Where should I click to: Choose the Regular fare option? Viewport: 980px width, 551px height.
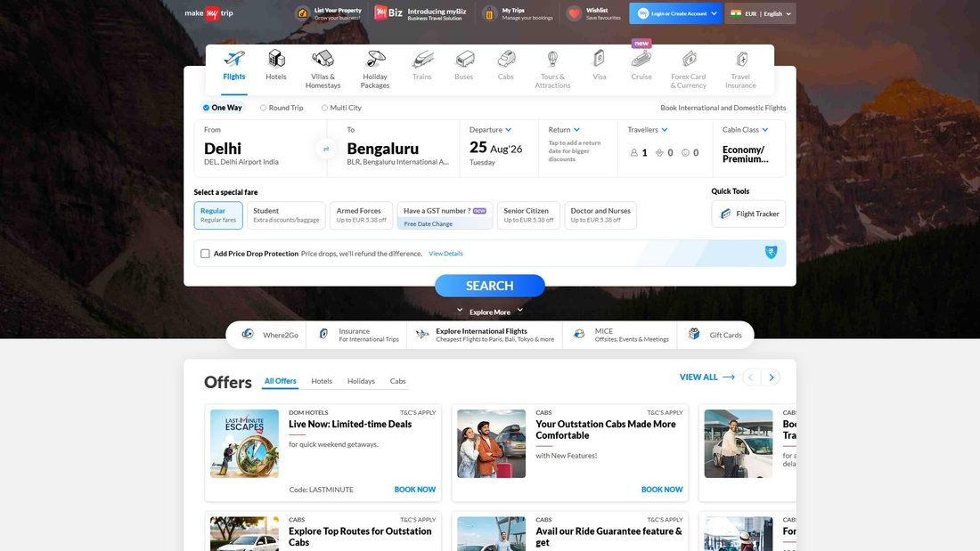[218, 215]
